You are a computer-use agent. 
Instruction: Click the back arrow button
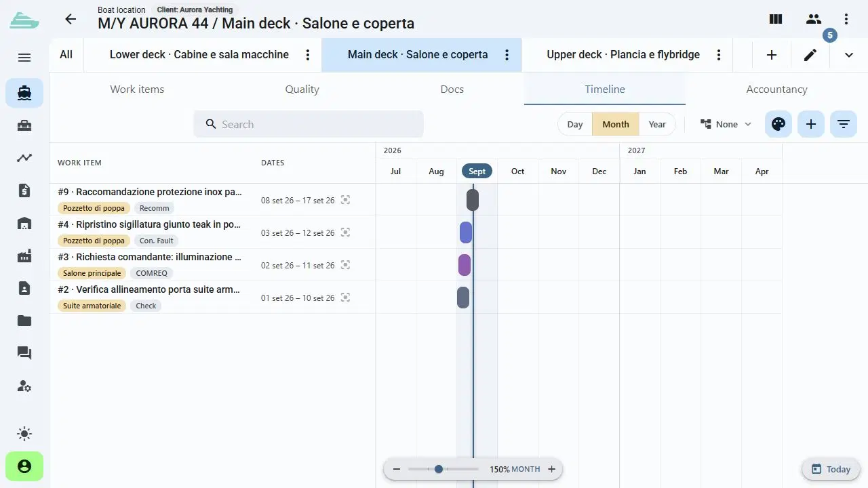(x=71, y=19)
